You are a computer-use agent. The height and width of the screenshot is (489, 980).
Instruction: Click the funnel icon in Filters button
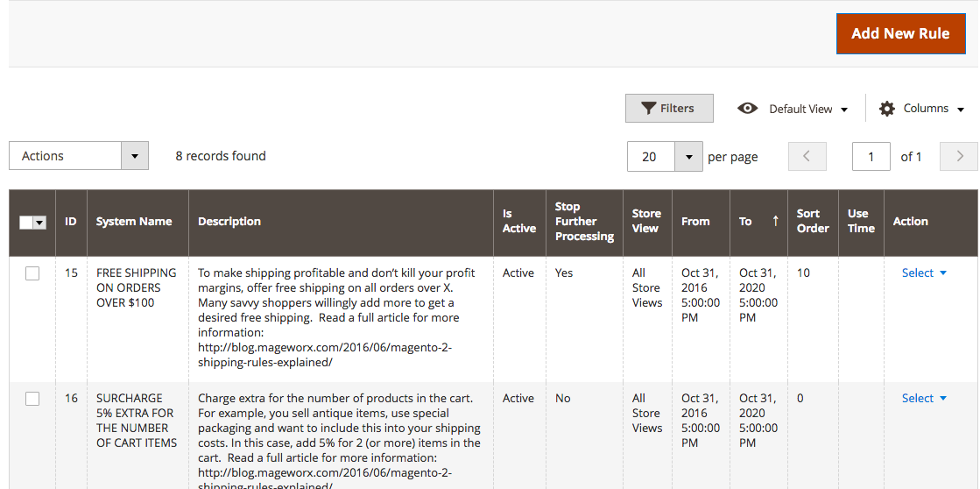point(649,109)
